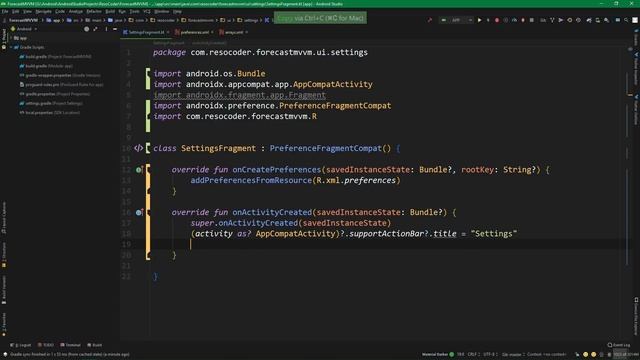Collapse the Gradle Scripts tree node
The image size is (640, 360).
coord(11,47)
